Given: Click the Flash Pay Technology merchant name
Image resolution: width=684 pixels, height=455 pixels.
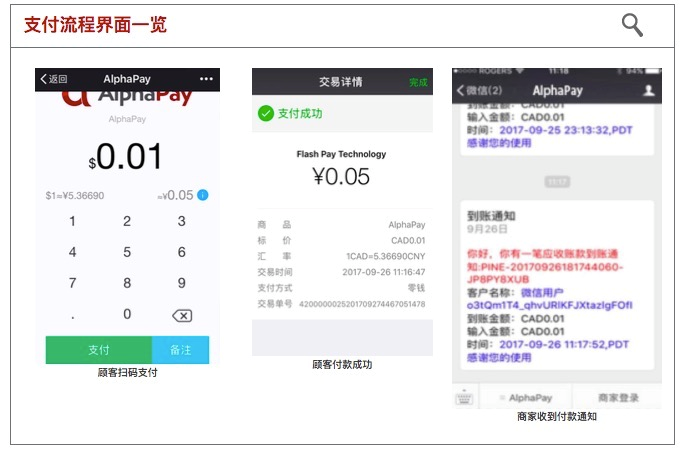Looking at the screenshot, I should (341, 154).
